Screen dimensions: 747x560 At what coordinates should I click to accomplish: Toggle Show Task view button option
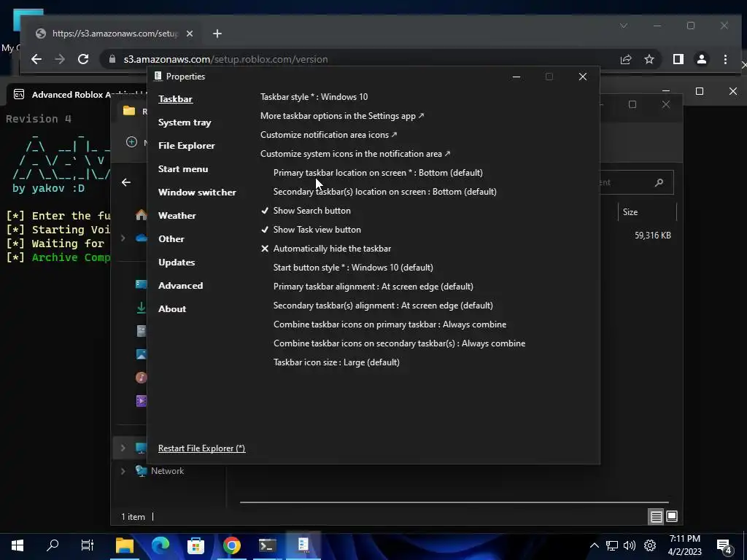(x=311, y=230)
